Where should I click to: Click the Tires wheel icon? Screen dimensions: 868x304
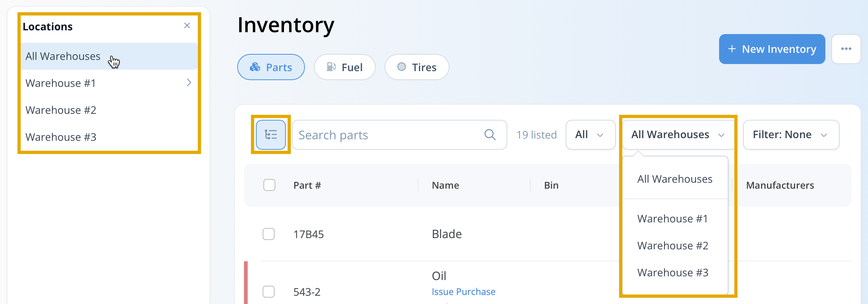click(x=401, y=67)
